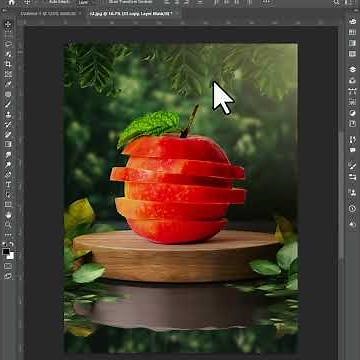This screenshot has height=360, width=360.
Task: Select the Path Selection tool
Action: point(8,194)
